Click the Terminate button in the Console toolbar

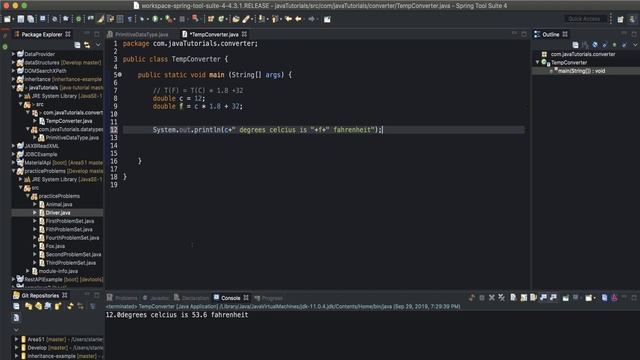click(x=482, y=298)
